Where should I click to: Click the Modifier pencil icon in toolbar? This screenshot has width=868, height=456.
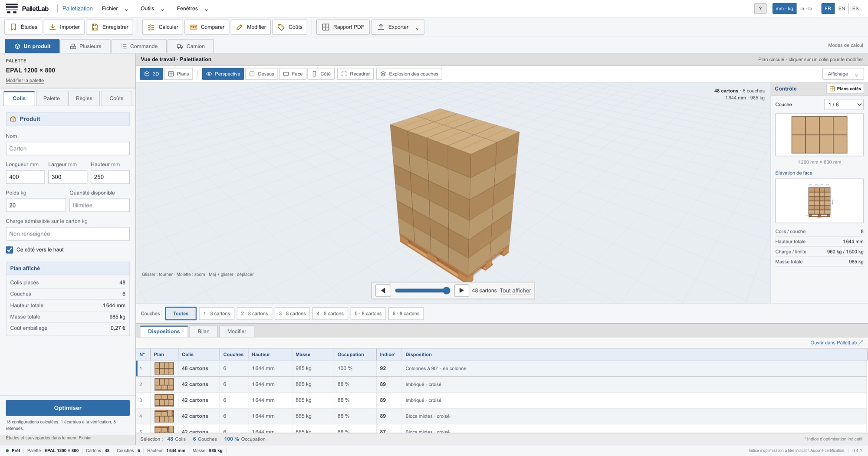coord(239,27)
